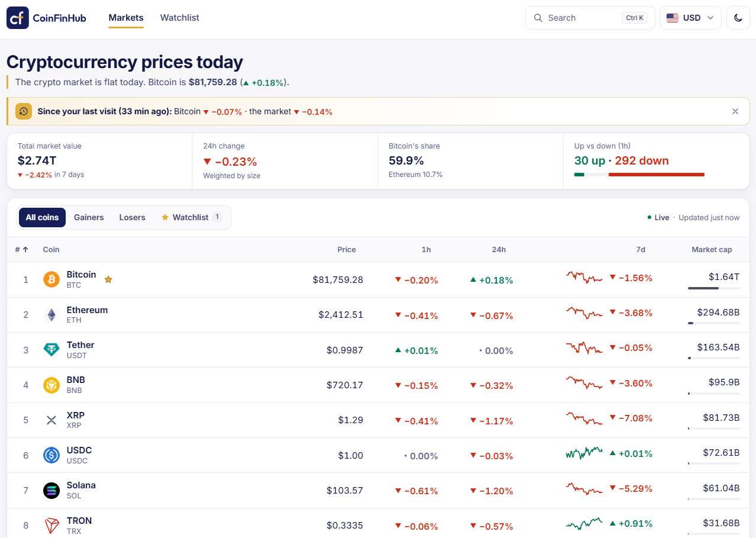Click the Watchlist count badge 1
756x538 pixels.
click(217, 217)
